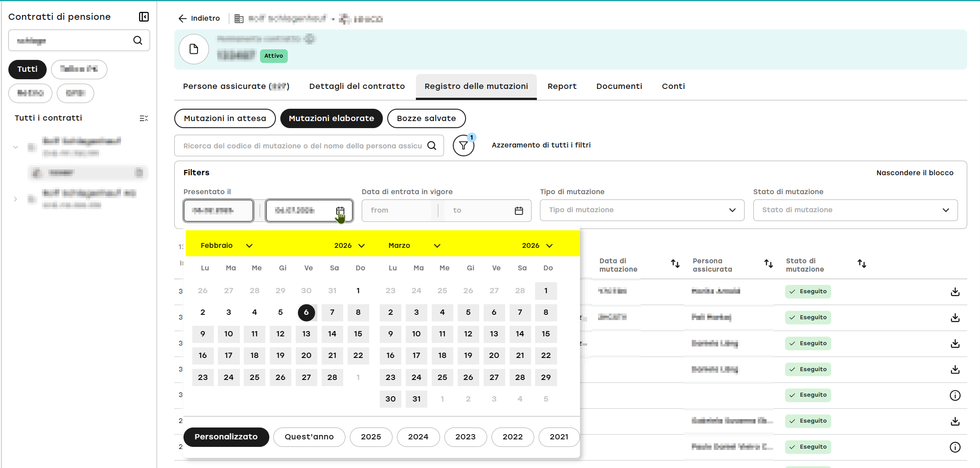Download the fourth Eseguito row document

pos(955,369)
